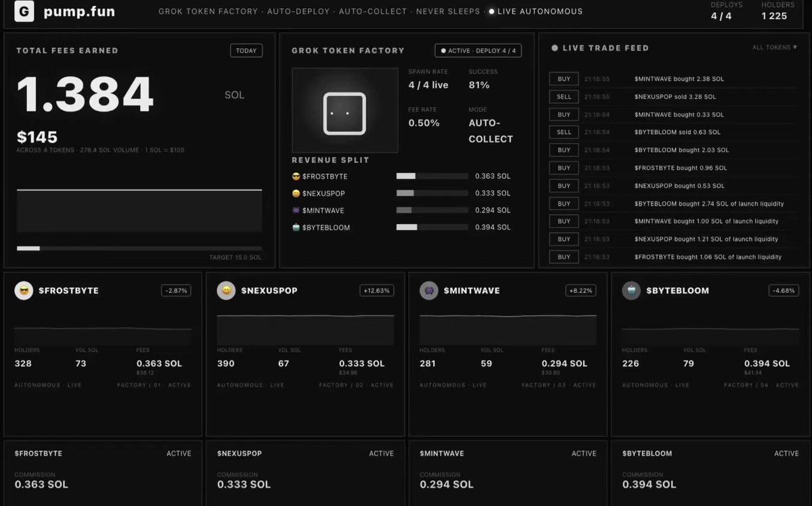
Task: Click the $FROSTBYTE revenue split bar
Action: point(432,176)
